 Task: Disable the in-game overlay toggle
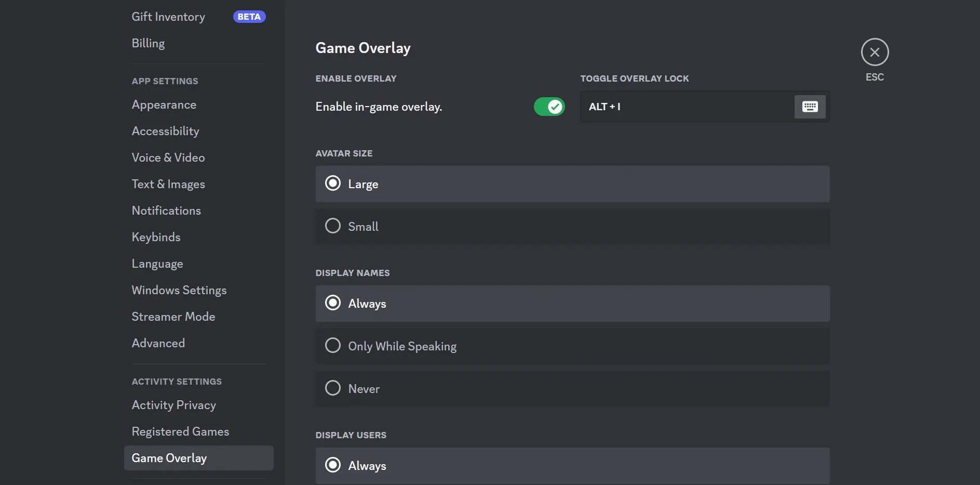pyautogui.click(x=549, y=107)
